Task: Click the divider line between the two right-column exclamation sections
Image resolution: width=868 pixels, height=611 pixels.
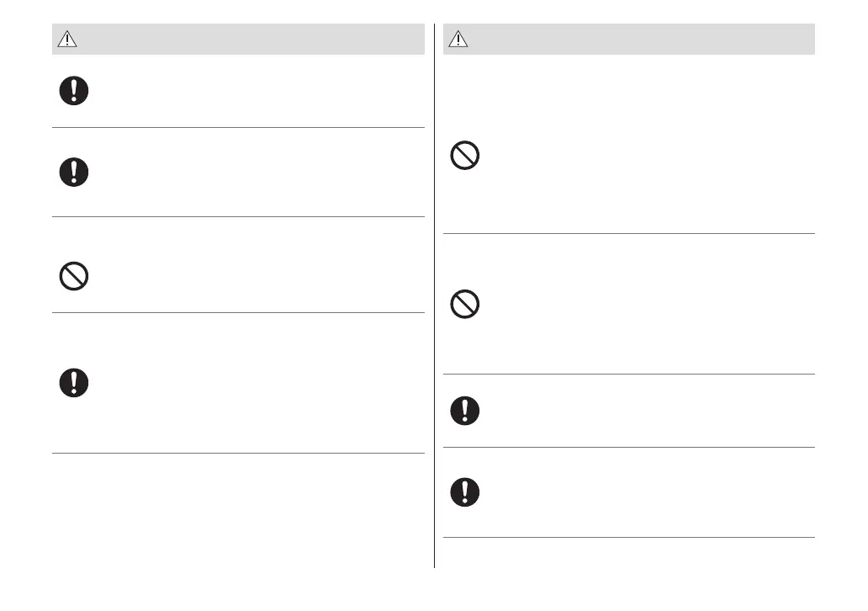Action: click(x=629, y=448)
